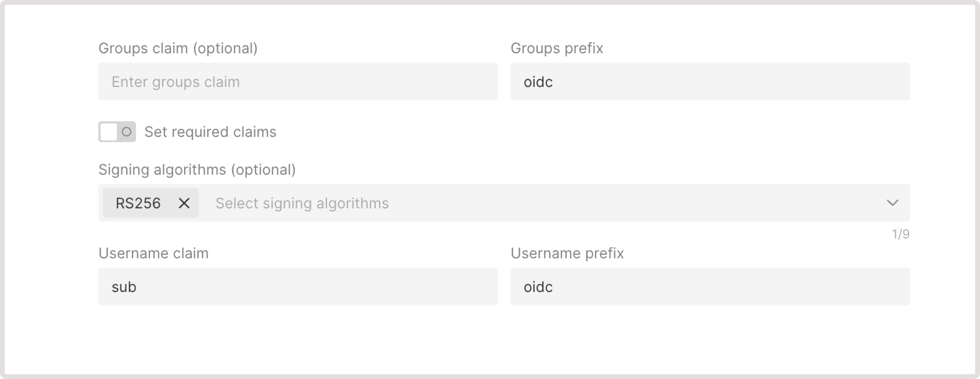Click the Set required claims text

coord(210,132)
